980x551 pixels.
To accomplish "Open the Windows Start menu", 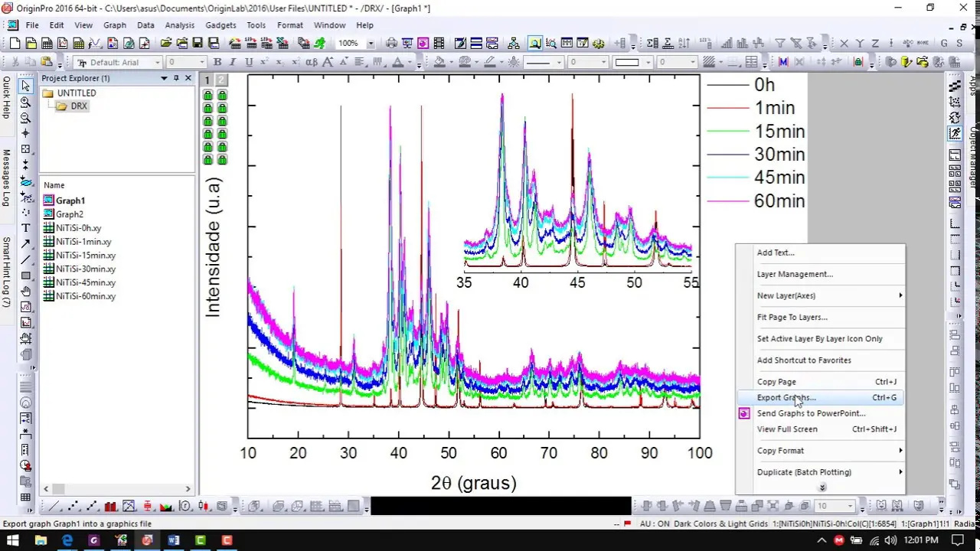I will (14, 541).
